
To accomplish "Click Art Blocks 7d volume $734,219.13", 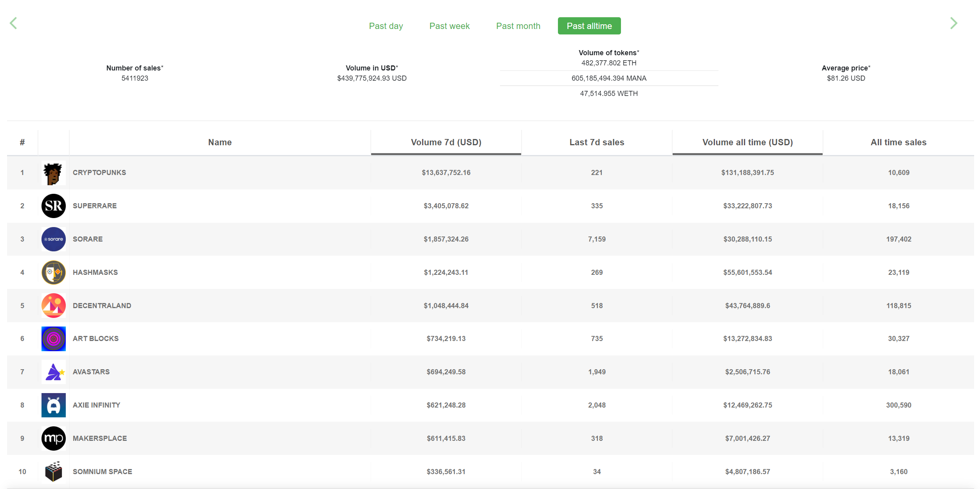I will [x=446, y=339].
